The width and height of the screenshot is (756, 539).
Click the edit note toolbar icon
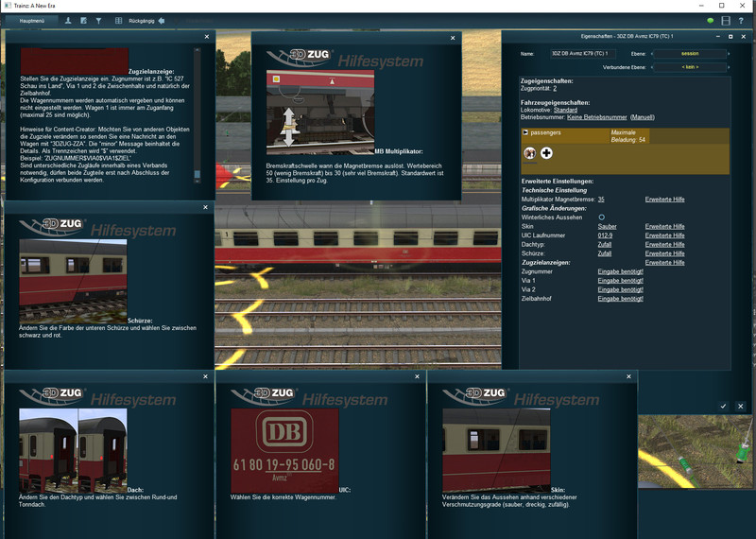[x=84, y=20]
